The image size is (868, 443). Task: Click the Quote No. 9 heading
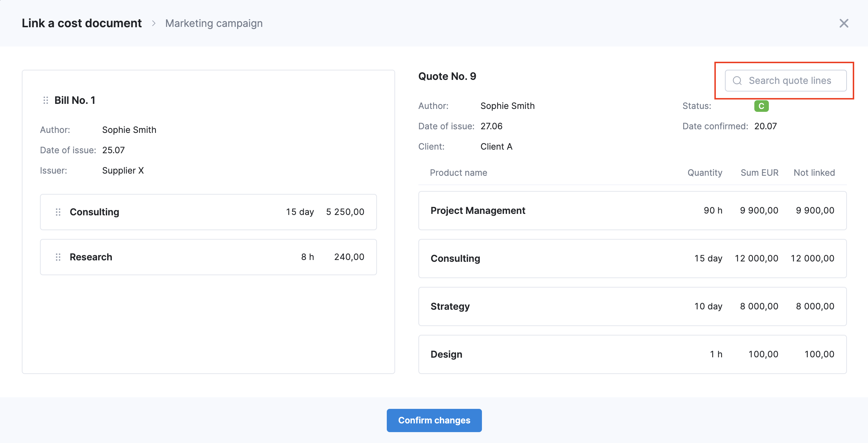tap(447, 76)
